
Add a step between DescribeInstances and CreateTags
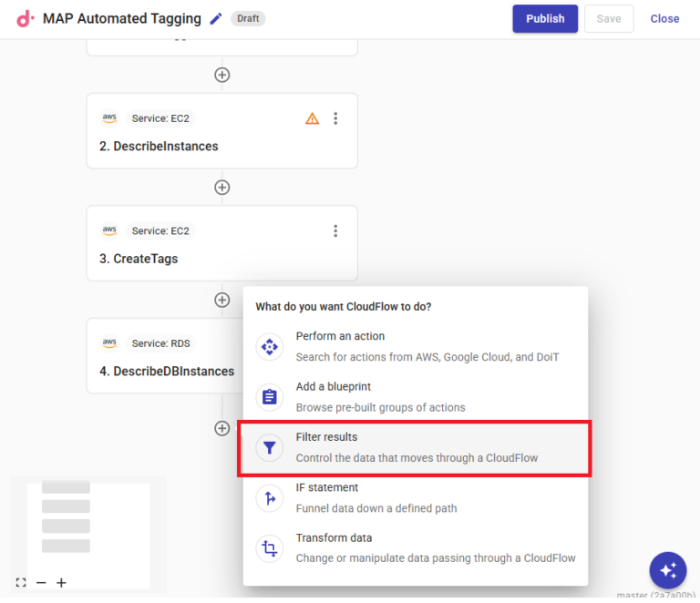[x=221, y=187]
